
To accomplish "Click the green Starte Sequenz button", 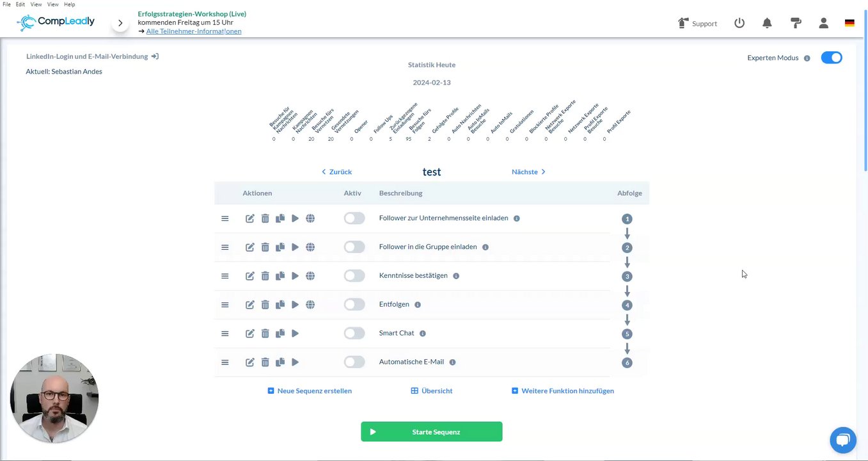I will (432, 432).
